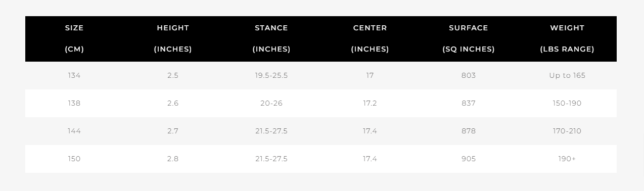Click the 17.2 center value
Image resolution: width=644 pixels, height=191 pixels.
coord(370,103)
